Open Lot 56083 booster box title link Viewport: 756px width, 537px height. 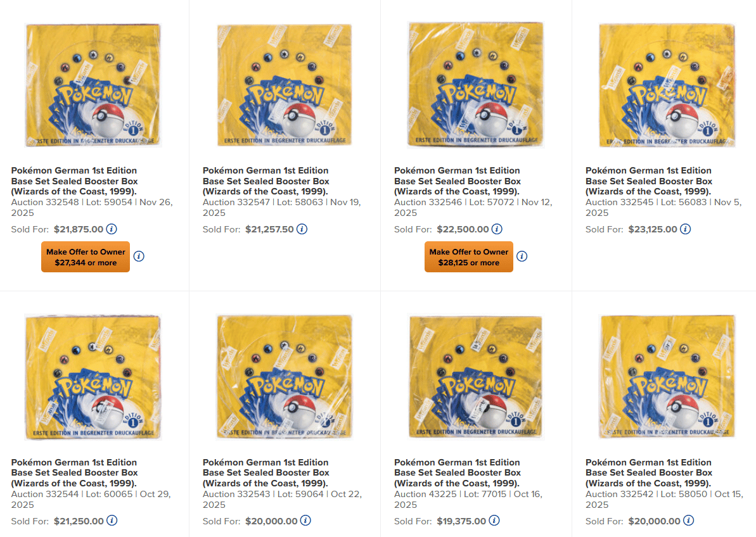pyautogui.click(x=649, y=181)
